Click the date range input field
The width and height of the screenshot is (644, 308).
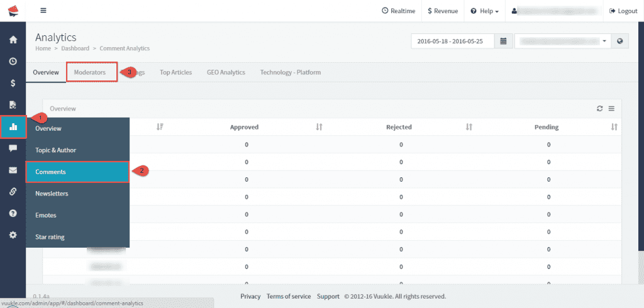pyautogui.click(x=452, y=41)
